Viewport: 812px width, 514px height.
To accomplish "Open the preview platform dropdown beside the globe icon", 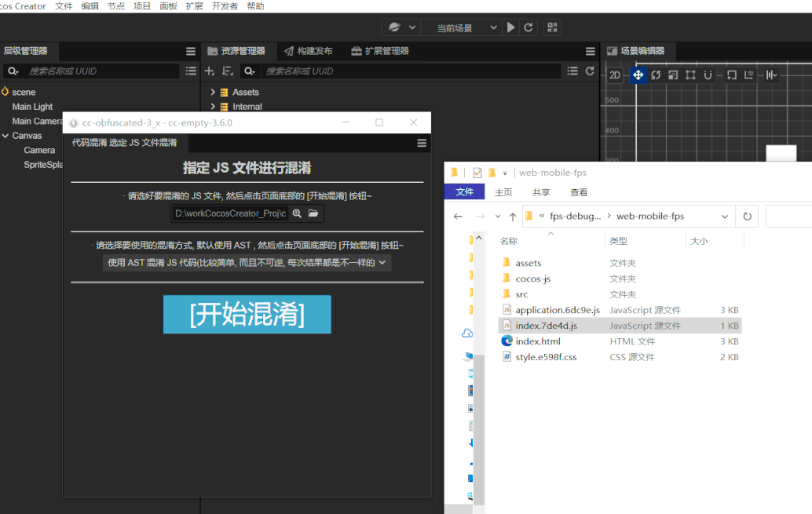I will coord(412,27).
